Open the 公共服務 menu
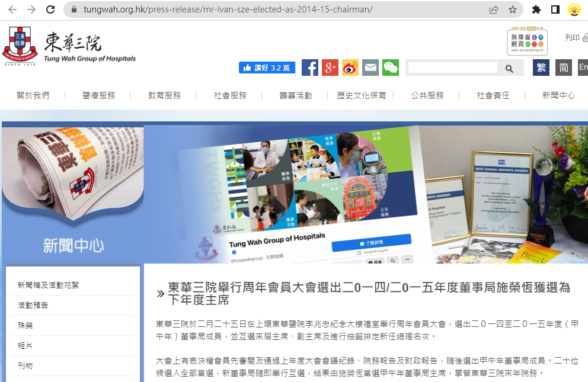This screenshot has width=588, height=382. coord(427,95)
